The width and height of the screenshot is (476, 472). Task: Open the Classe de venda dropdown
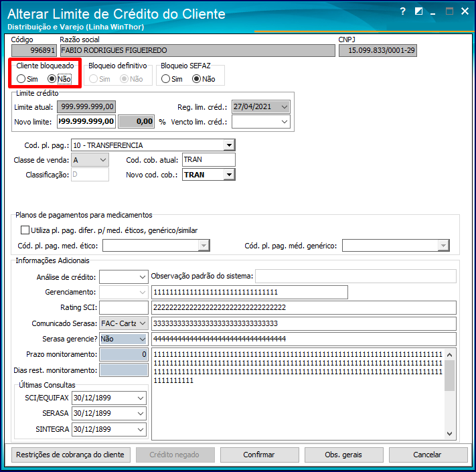tap(103, 160)
